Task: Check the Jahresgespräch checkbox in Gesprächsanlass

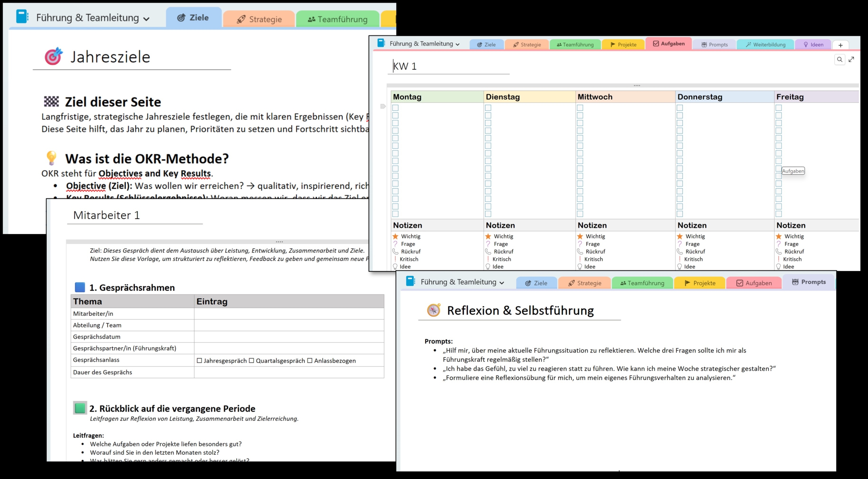Action: pyautogui.click(x=200, y=360)
